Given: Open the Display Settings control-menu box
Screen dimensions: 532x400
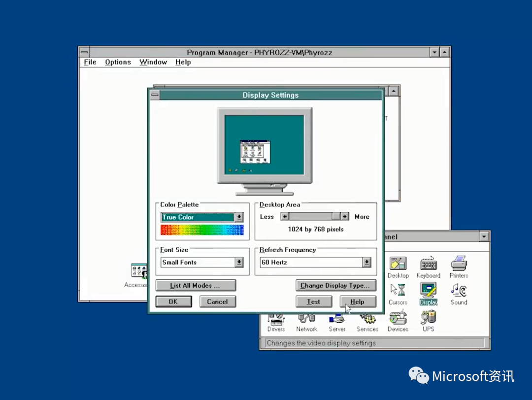Looking at the screenshot, I should tap(155, 95).
